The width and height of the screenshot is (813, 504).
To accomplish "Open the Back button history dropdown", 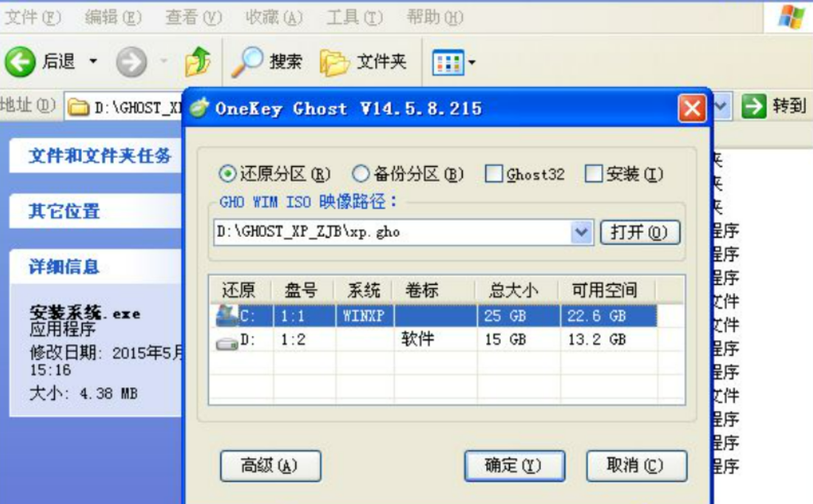I will (x=93, y=62).
